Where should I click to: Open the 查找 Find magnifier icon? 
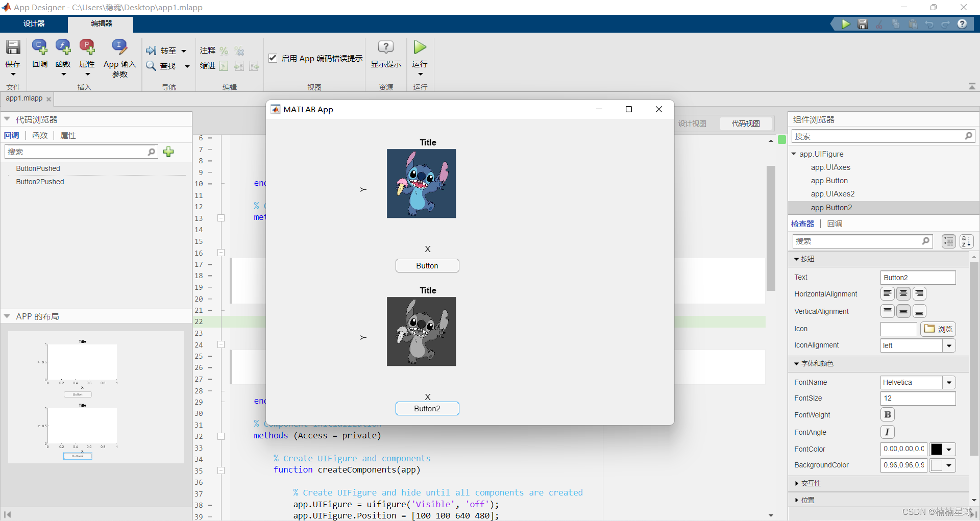[x=151, y=66]
